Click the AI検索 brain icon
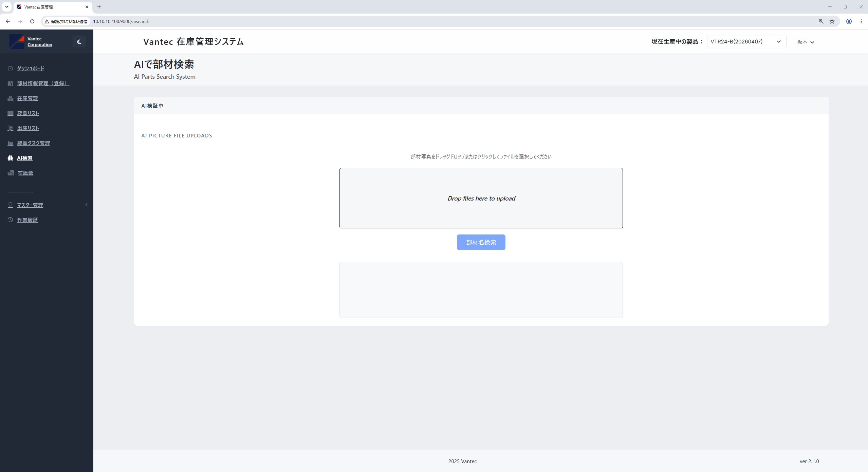Image resolution: width=868 pixels, height=472 pixels. click(x=11, y=158)
